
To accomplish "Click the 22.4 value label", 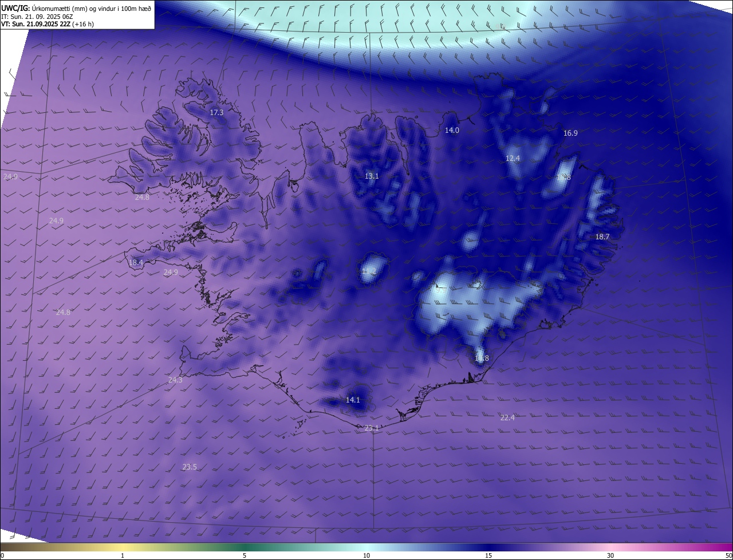I will [x=507, y=418].
